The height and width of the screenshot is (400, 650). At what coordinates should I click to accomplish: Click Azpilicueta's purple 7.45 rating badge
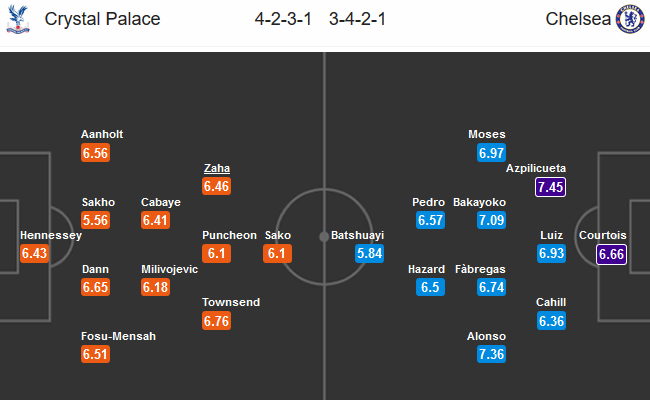pos(551,187)
